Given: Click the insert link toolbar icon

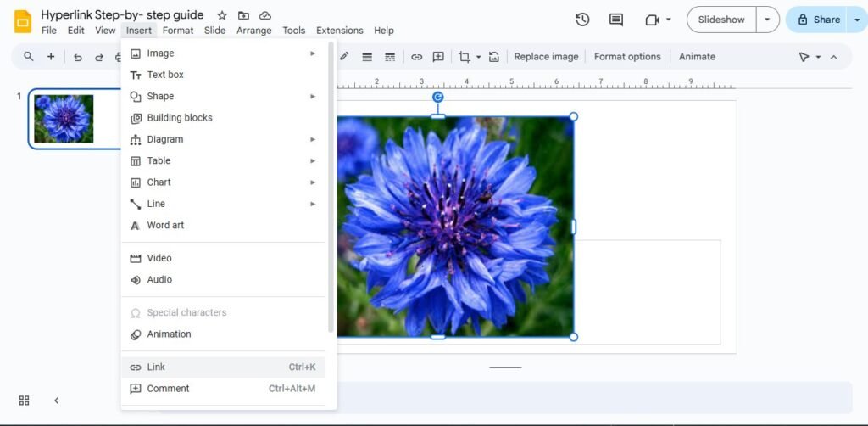Looking at the screenshot, I should pyautogui.click(x=416, y=57).
